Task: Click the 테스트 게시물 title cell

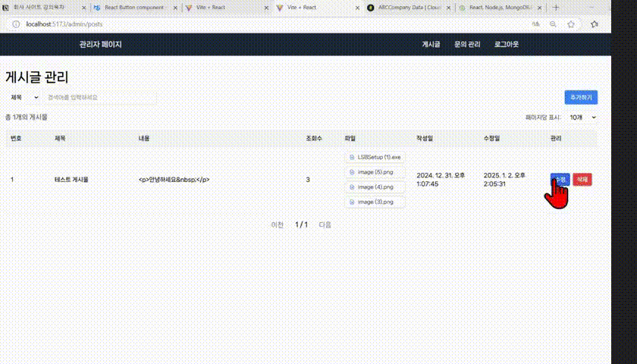Action: 71,180
